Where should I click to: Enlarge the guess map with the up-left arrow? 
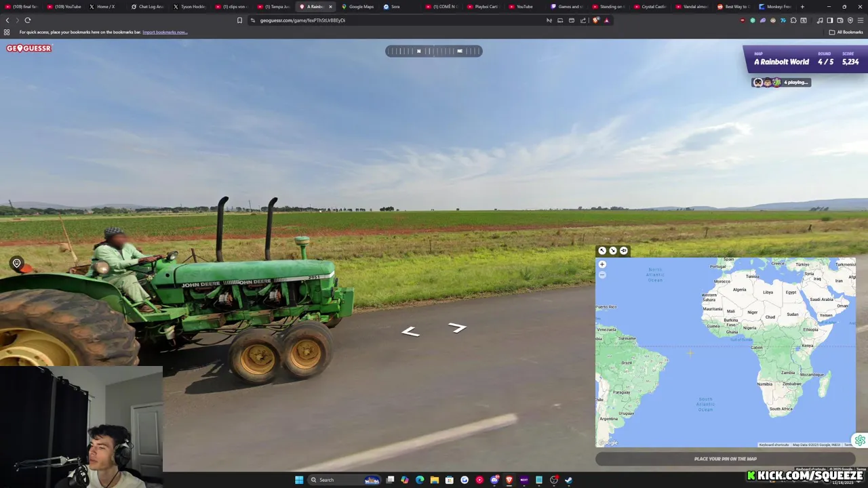point(602,251)
